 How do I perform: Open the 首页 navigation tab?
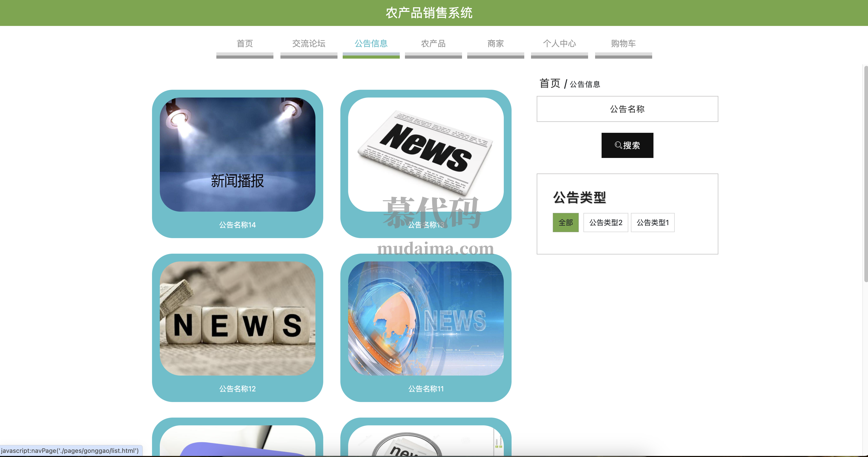[x=245, y=44]
